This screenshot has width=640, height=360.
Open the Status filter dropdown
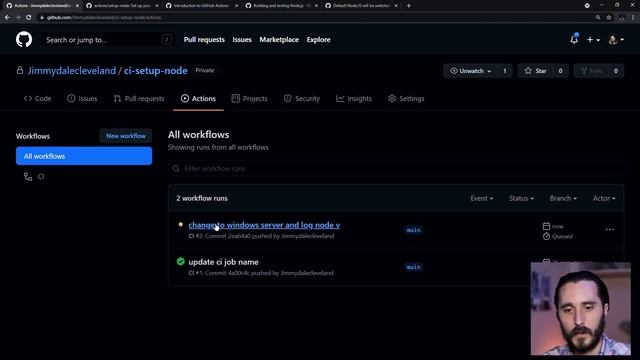click(x=521, y=198)
